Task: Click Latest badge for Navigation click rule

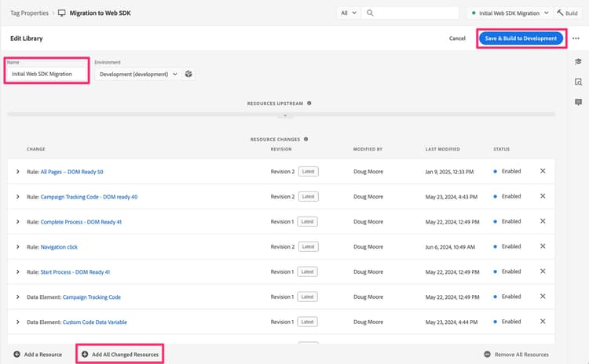Action: 309,246
